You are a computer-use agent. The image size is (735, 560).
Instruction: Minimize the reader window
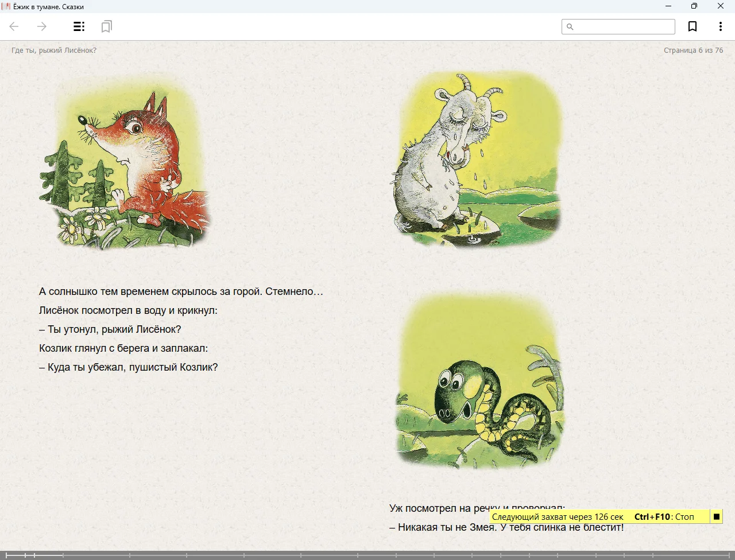(668, 6)
